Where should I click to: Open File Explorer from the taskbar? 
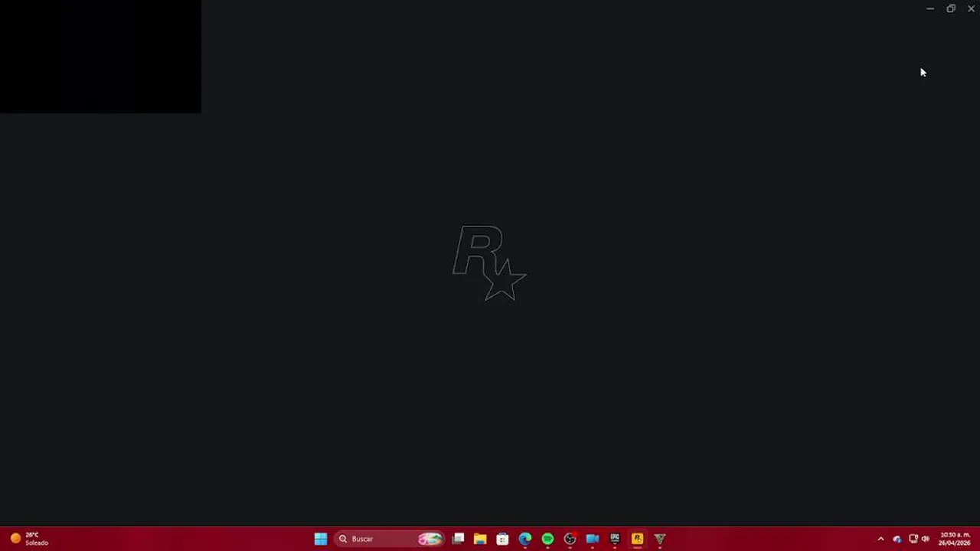point(480,539)
